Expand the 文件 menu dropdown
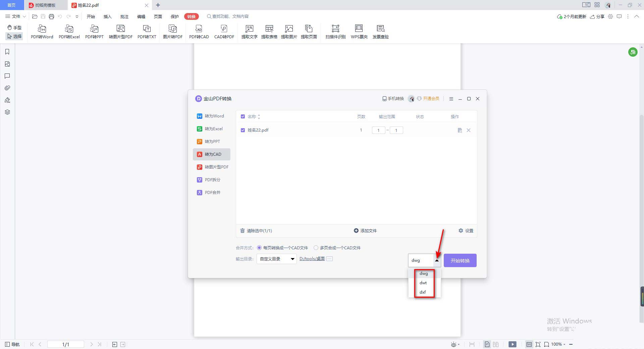This screenshot has width=644, height=349. point(16,16)
